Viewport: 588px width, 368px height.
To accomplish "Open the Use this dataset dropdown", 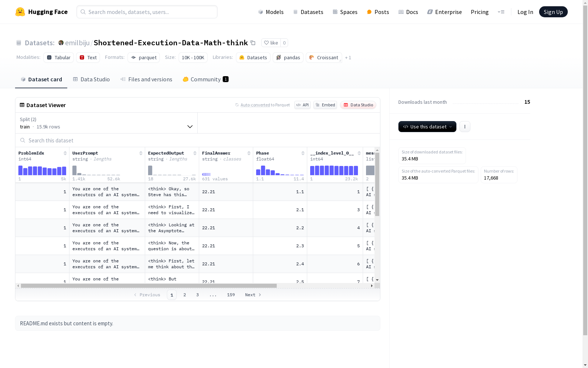I will [427, 127].
